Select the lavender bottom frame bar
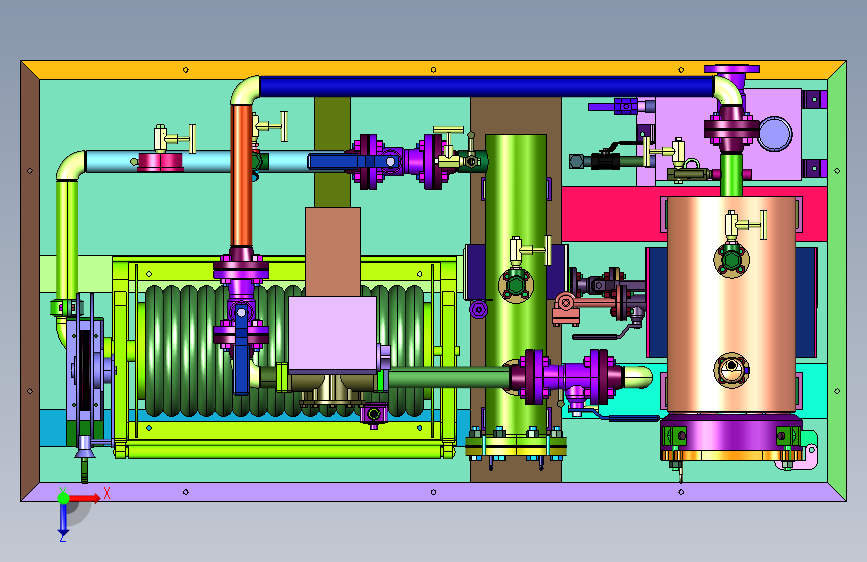 click(x=434, y=492)
